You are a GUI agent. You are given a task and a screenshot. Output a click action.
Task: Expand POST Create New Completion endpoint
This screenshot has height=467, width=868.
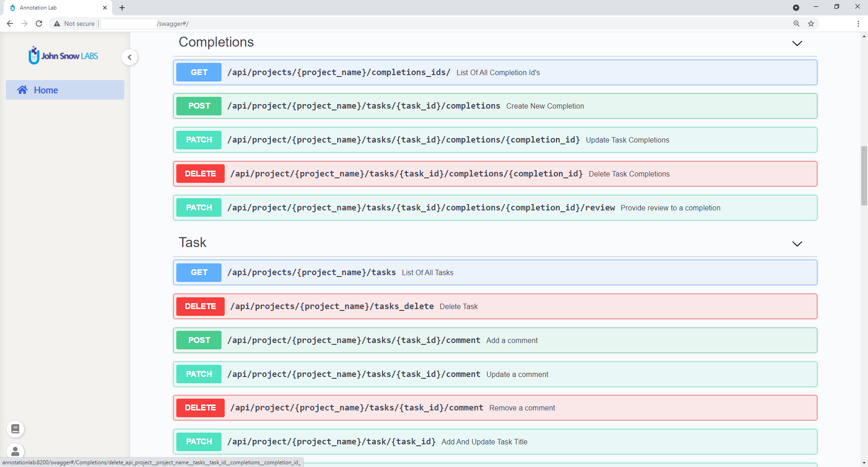(x=495, y=106)
